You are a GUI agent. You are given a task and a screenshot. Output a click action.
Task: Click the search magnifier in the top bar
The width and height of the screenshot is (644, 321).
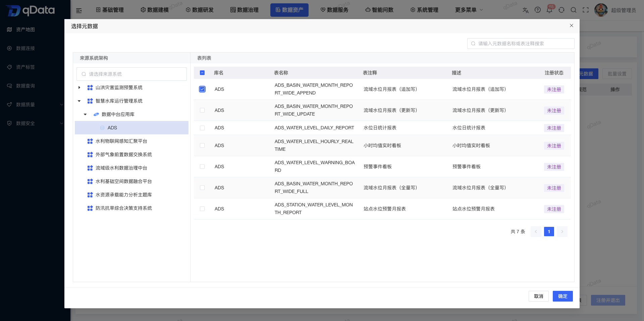[x=574, y=10]
